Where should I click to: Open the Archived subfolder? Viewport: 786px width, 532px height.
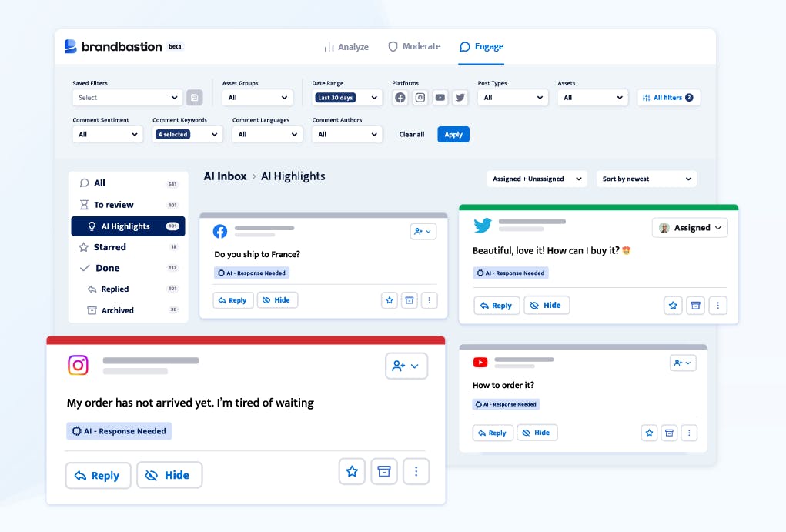[129, 309]
